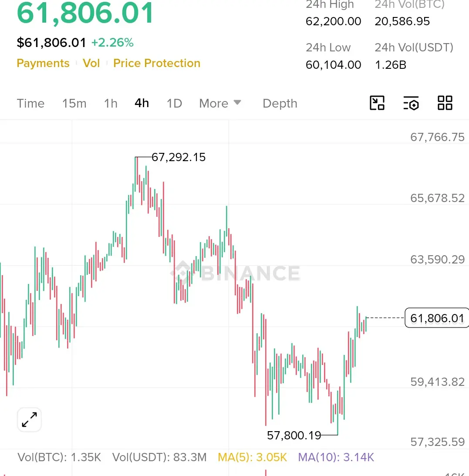469x476 pixels.
Task: Open the Vol tag link
Action: point(91,63)
